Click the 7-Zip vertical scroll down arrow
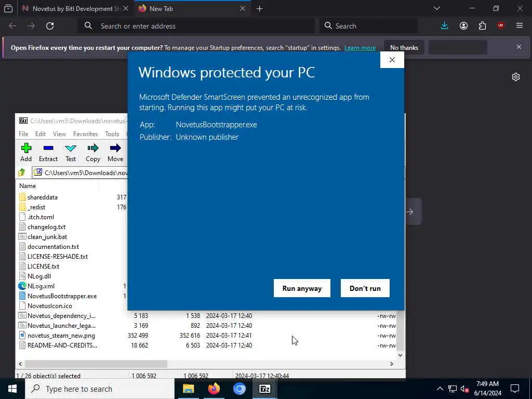This screenshot has height=399, width=532. click(x=401, y=355)
